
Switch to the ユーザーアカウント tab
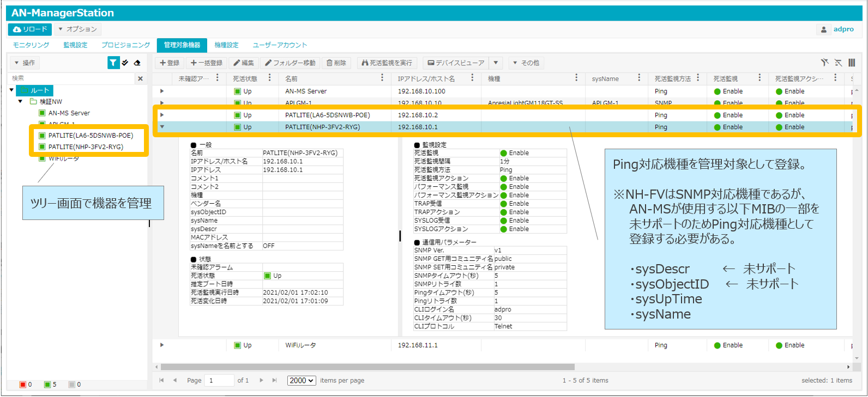coord(280,45)
